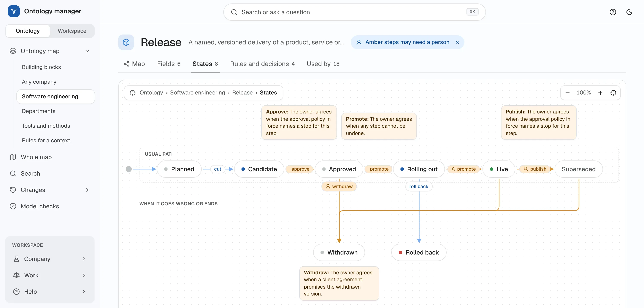Click the Release breadcrumb link
The image size is (644, 308).
tap(242, 93)
